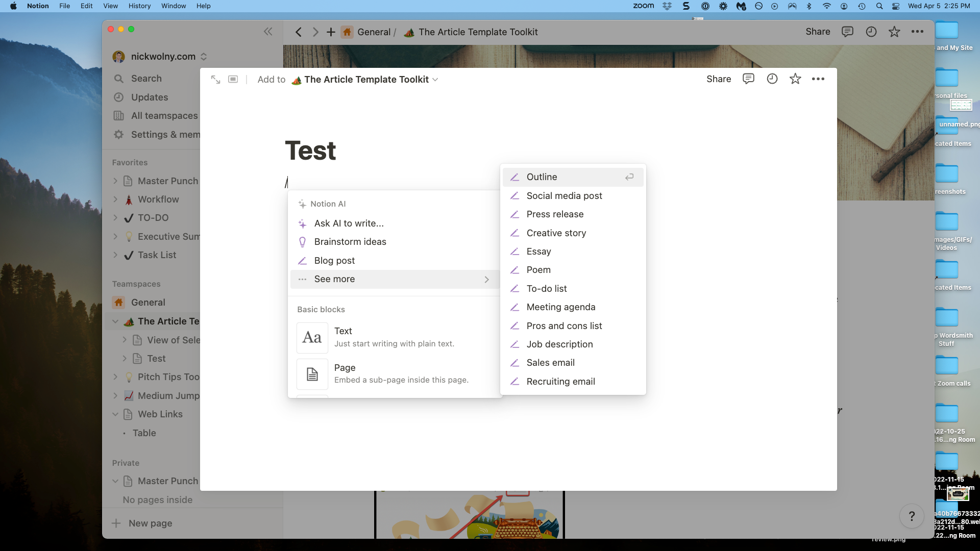Open page history clock in preview

tap(772, 79)
